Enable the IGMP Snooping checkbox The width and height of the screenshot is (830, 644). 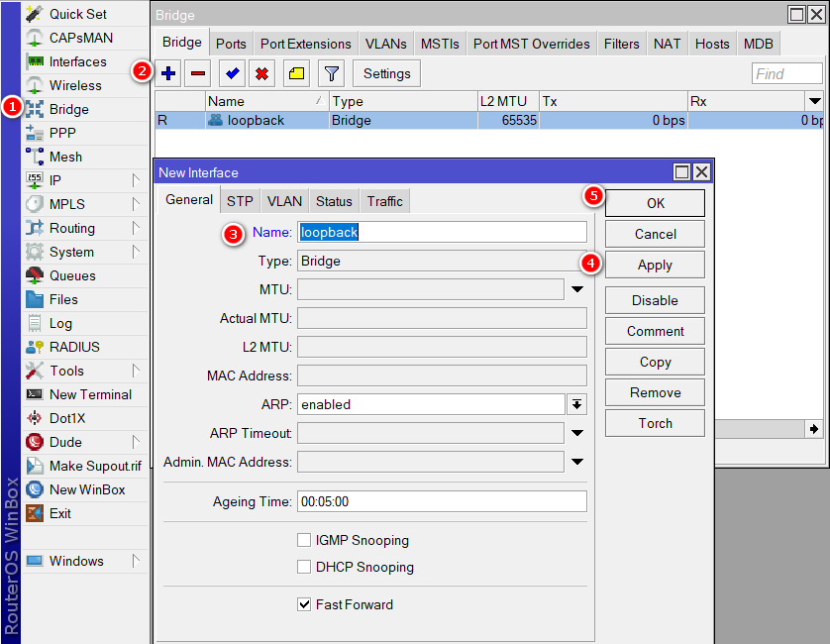pyautogui.click(x=304, y=540)
